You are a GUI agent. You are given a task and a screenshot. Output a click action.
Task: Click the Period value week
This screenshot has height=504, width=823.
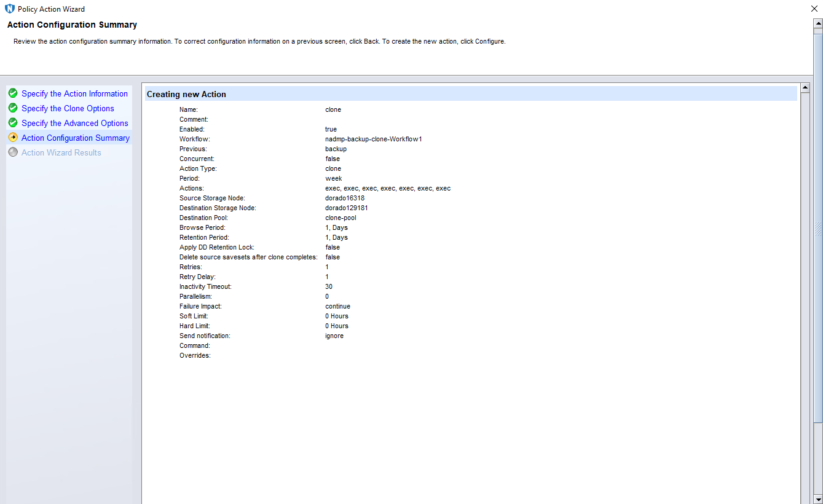(x=334, y=178)
